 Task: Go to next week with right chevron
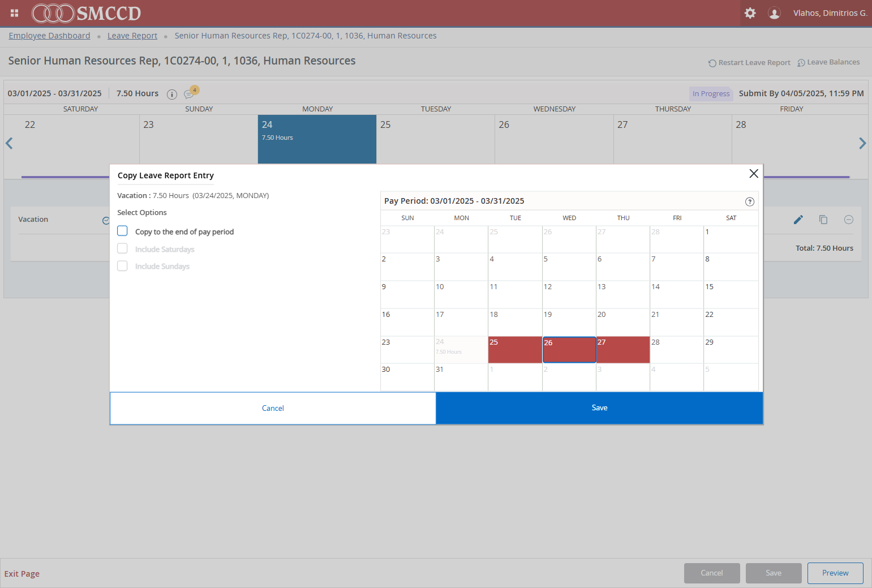pyautogui.click(x=862, y=143)
